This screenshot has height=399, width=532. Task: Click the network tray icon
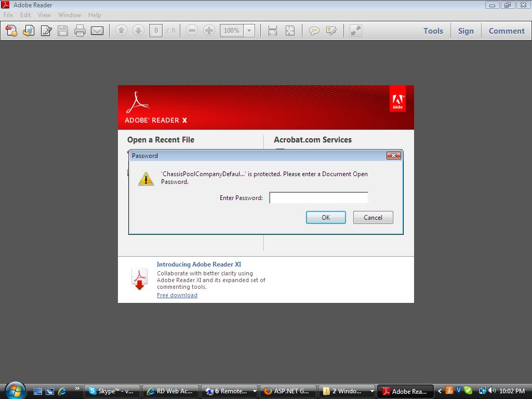pyautogui.click(x=482, y=391)
